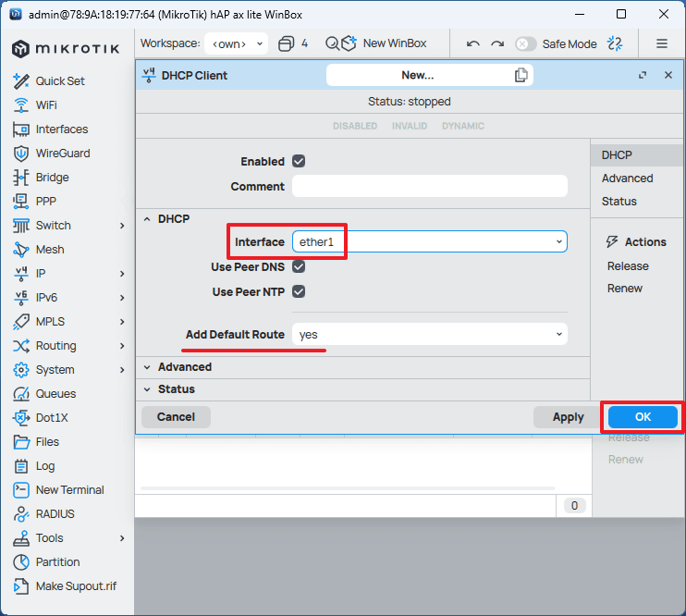Click into the Comment text field
Image resolution: width=686 pixels, height=616 pixels.
click(429, 186)
